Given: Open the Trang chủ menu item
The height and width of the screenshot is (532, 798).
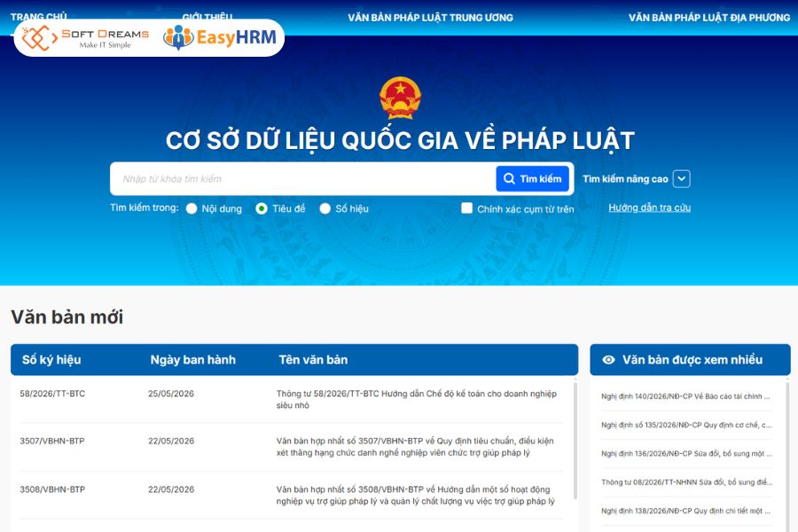Looking at the screenshot, I should pyautogui.click(x=39, y=17).
